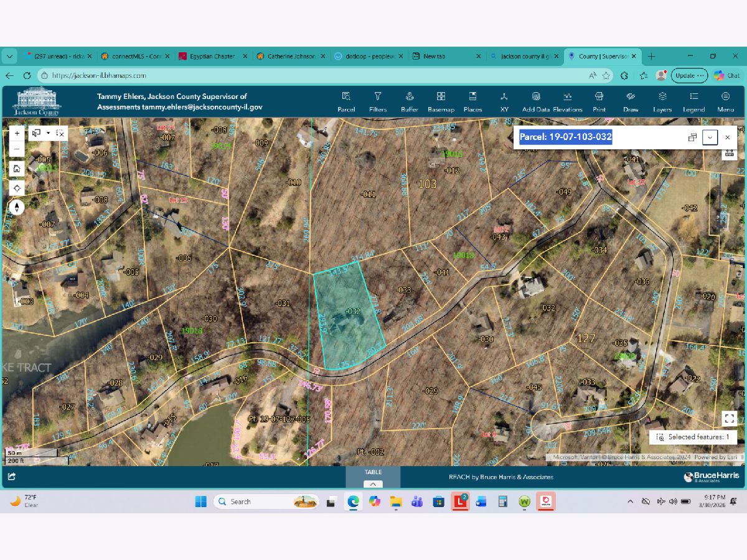The height and width of the screenshot is (560, 747).
Task: Open the Menu in the toolbar
Action: click(x=725, y=101)
